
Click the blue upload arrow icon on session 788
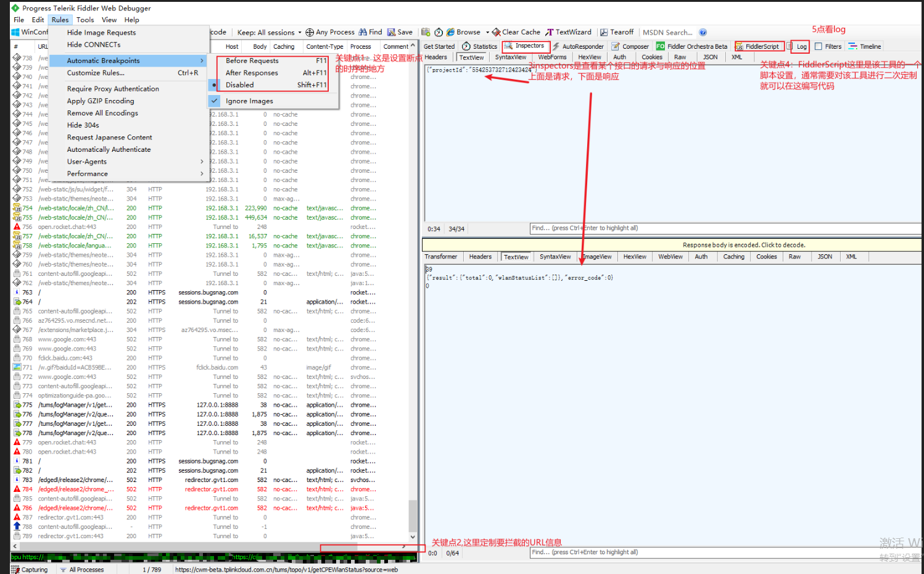click(x=17, y=526)
